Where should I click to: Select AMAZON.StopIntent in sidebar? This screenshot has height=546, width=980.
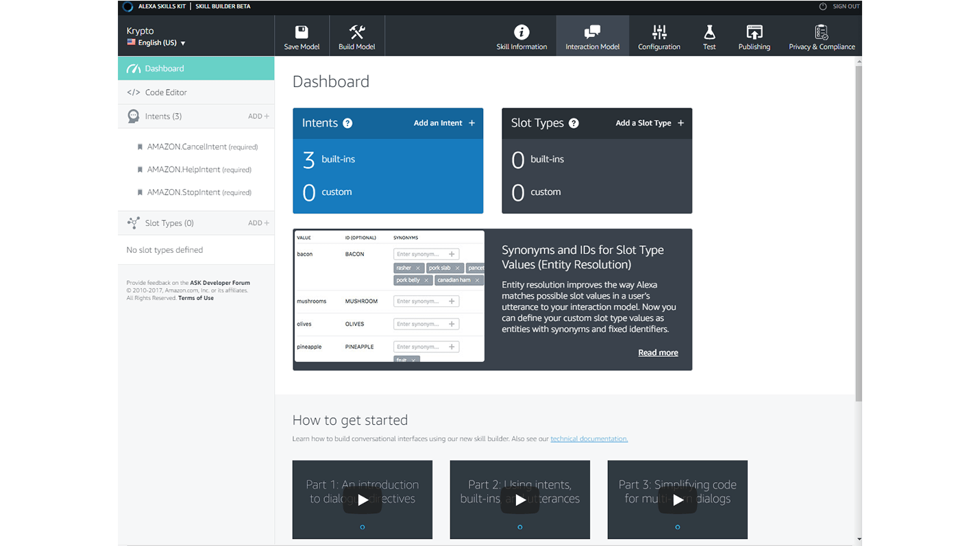click(x=199, y=193)
